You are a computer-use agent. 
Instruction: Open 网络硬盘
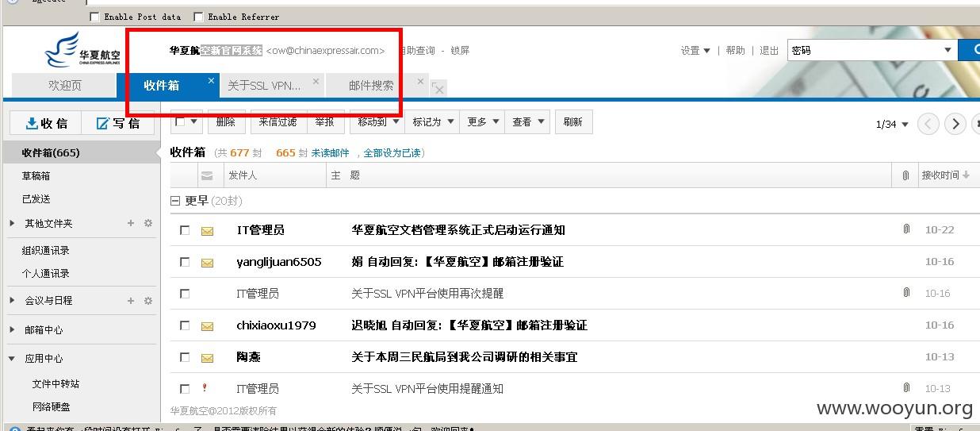tap(52, 407)
